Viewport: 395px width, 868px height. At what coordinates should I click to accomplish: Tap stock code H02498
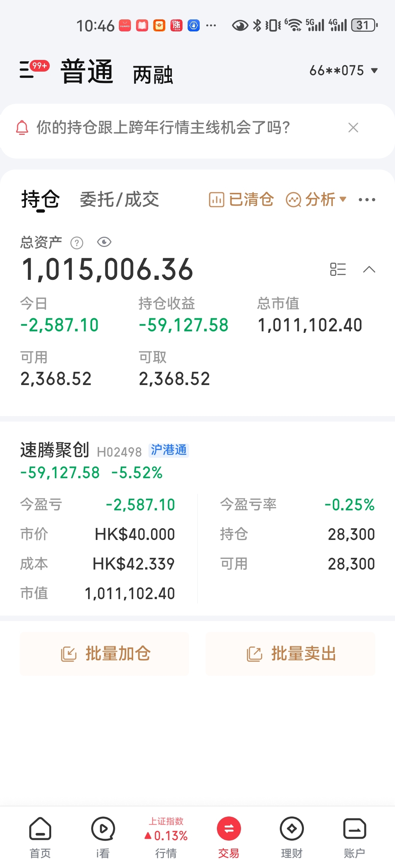tap(119, 452)
